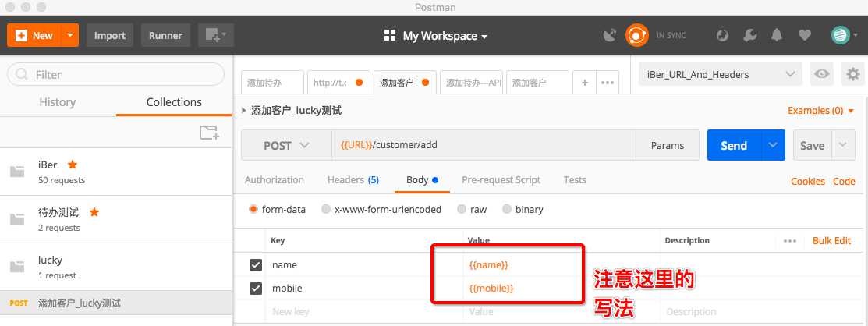Open the Send button dropdown arrow
The image size is (868, 326).
[x=773, y=146]
